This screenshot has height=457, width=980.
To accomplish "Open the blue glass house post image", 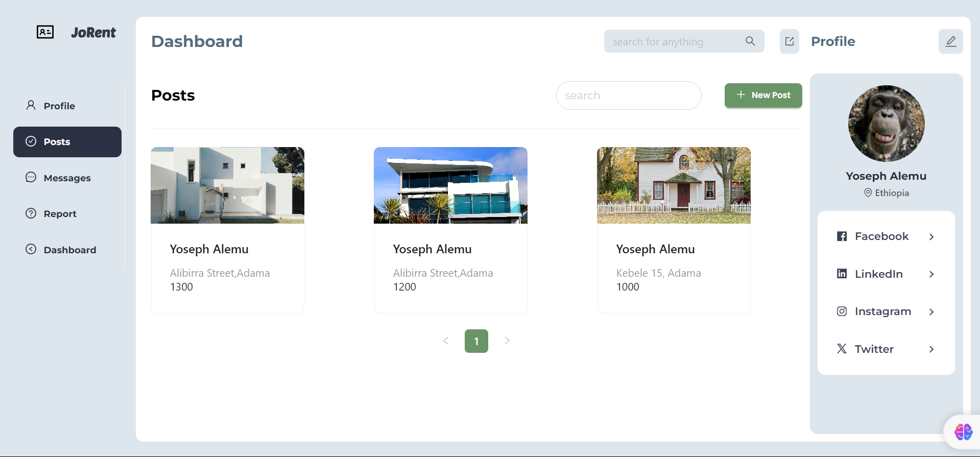I will pyautogui.click(x=451, y=185).
